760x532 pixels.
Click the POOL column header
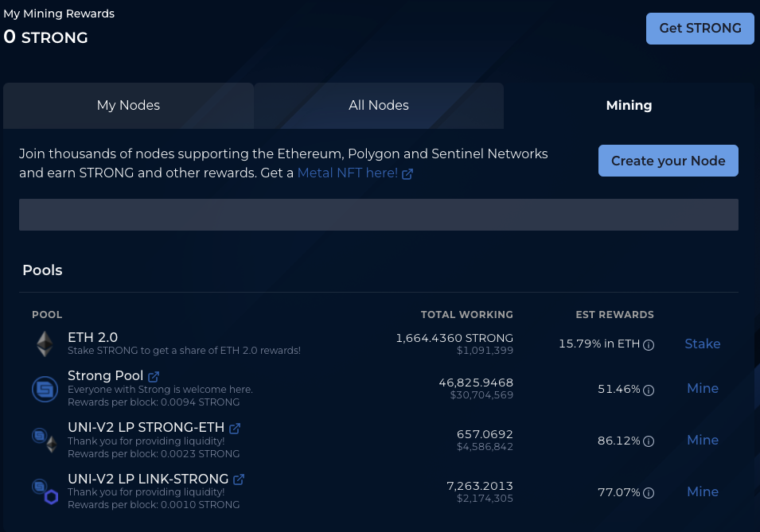pyautogui.click(x=47, y=315)
